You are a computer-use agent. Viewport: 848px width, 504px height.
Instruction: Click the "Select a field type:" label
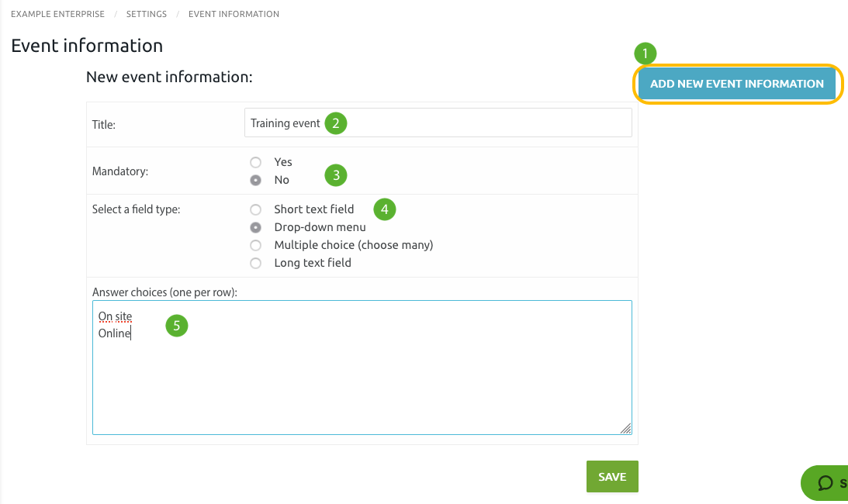click(x=137, y=209)
